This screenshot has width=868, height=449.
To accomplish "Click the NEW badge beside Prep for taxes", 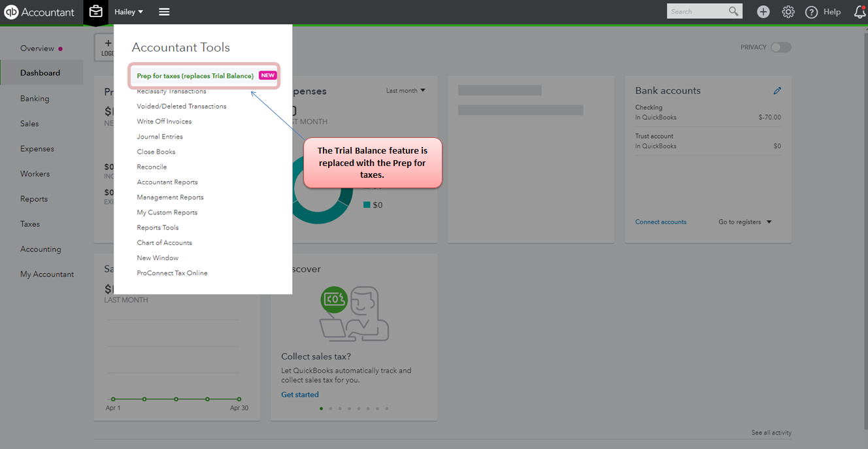I will [268, 76].
